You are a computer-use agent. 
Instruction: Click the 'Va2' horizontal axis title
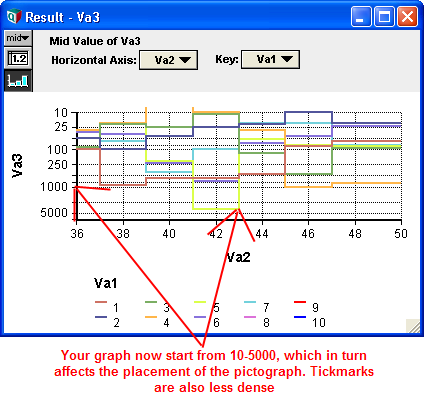point(238,257)
